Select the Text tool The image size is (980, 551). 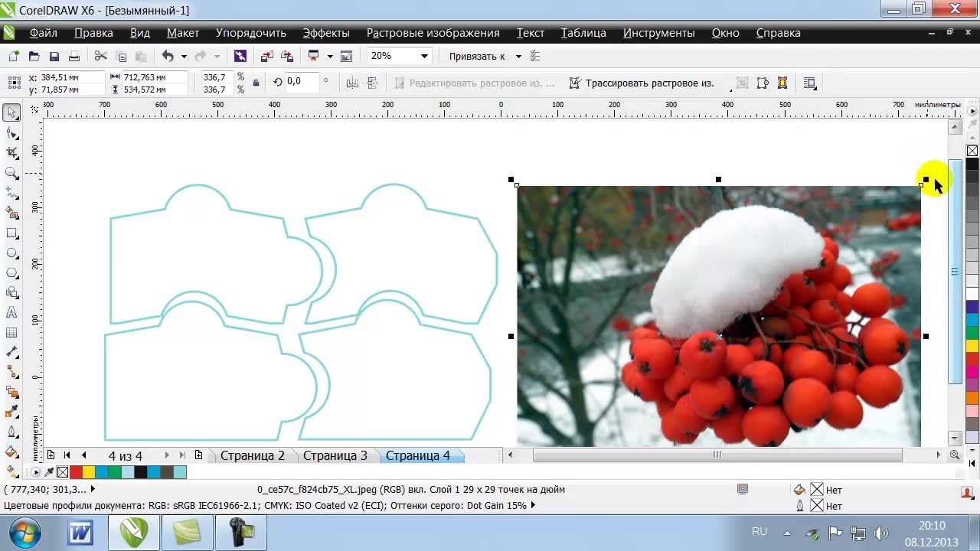click(x=11, y=312)
